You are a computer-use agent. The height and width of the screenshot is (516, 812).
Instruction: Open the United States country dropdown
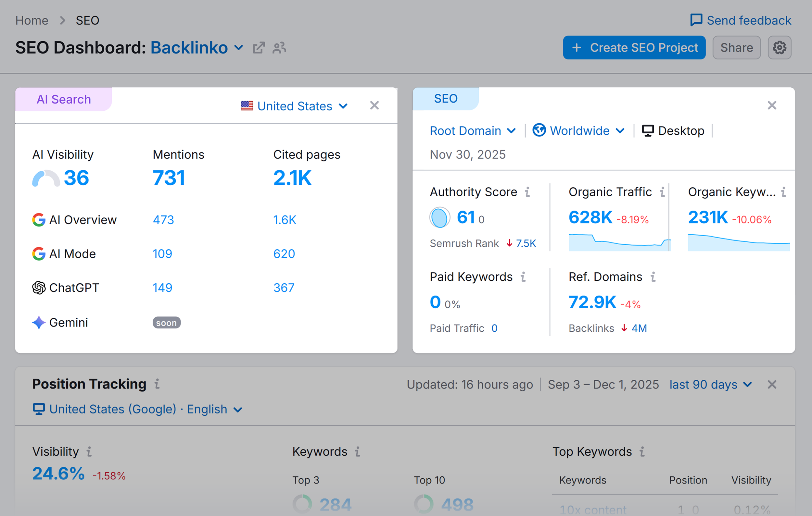click(294, 106)
